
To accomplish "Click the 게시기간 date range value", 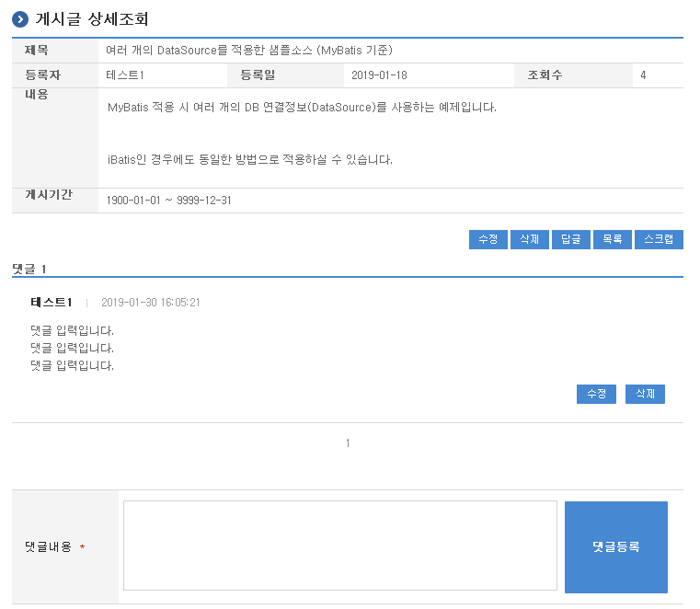I will coord(168,201).
